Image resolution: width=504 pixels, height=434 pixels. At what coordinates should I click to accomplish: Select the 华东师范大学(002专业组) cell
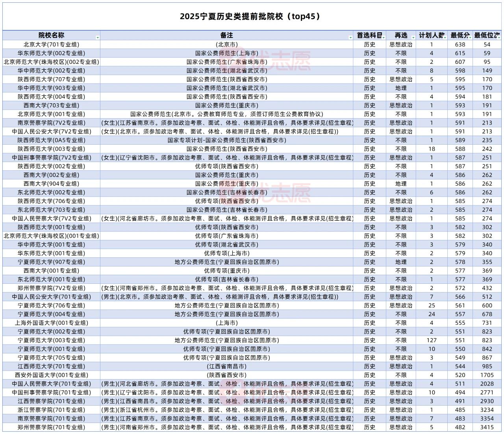click(51, 53)
